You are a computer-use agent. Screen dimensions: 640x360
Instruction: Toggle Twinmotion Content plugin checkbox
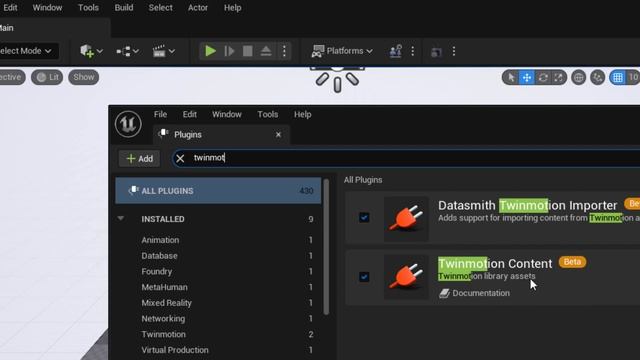[364, 277]
